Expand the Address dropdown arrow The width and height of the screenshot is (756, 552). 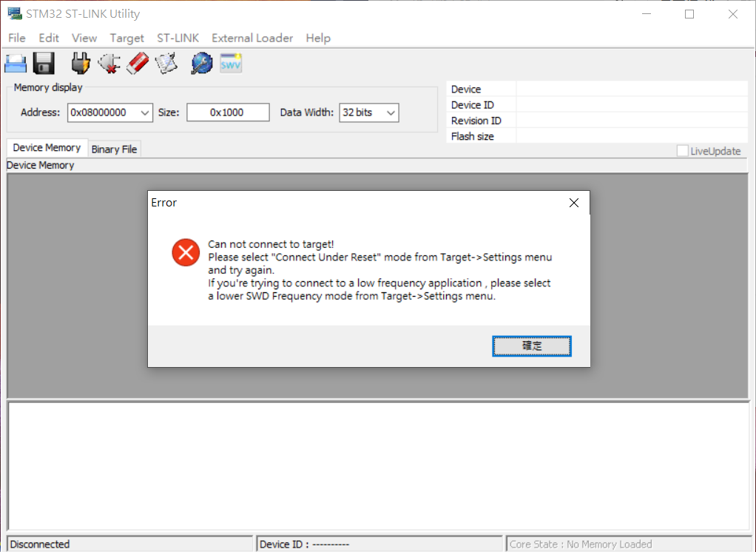point(145,112)
